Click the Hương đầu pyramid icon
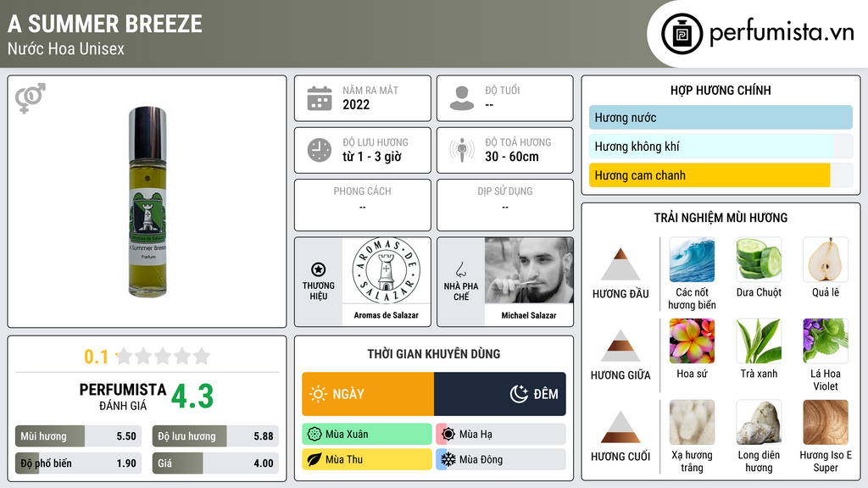 coord(620,264)
